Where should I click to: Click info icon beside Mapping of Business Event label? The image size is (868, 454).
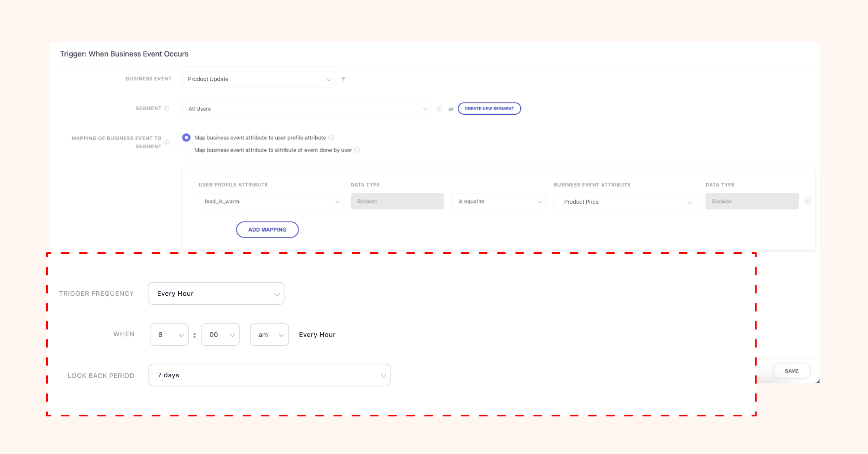coord(167,142)
